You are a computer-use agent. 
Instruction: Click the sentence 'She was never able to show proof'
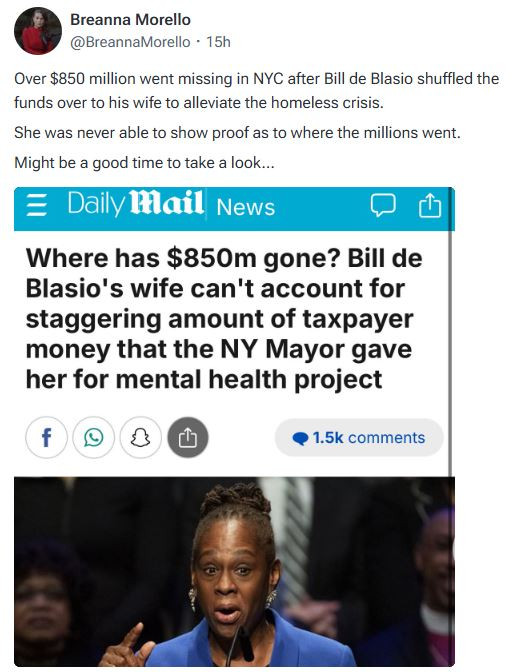click(x=237, y=133)
